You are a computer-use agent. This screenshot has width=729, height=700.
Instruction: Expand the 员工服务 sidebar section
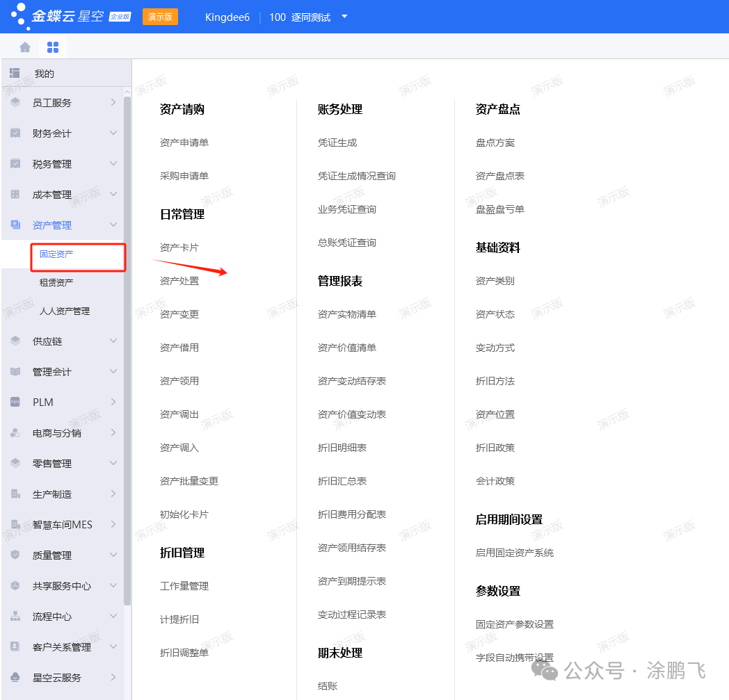(x=113, y=103)
